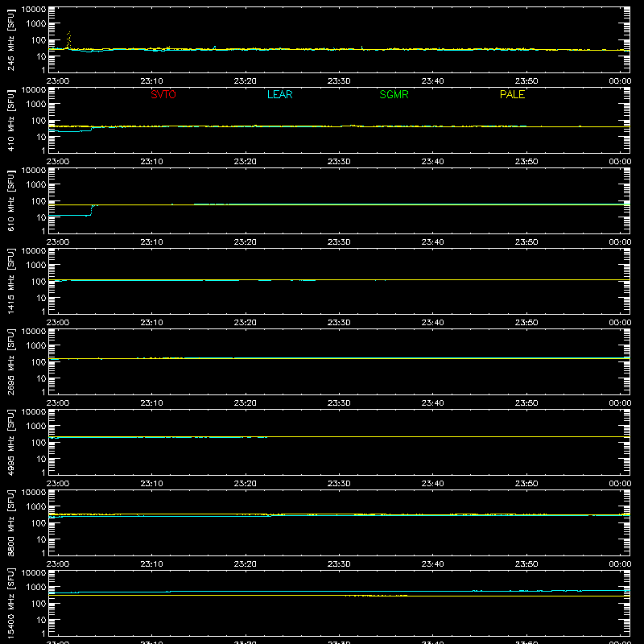Image resolution: width=644 pixels, height=644 pixels.
Task: Click the 1000 tick value on 410 MHz axis
Action: coord(36,105)
